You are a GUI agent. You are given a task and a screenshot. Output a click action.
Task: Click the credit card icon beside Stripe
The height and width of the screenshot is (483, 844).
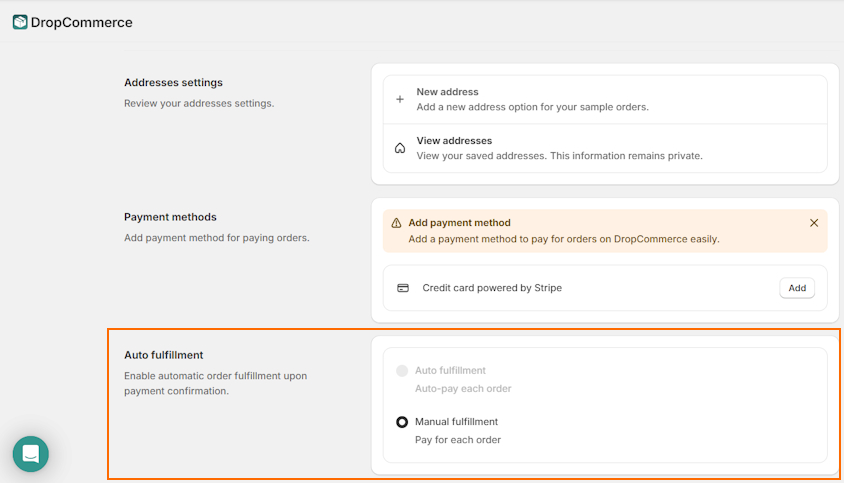click(x=403, y=288)
